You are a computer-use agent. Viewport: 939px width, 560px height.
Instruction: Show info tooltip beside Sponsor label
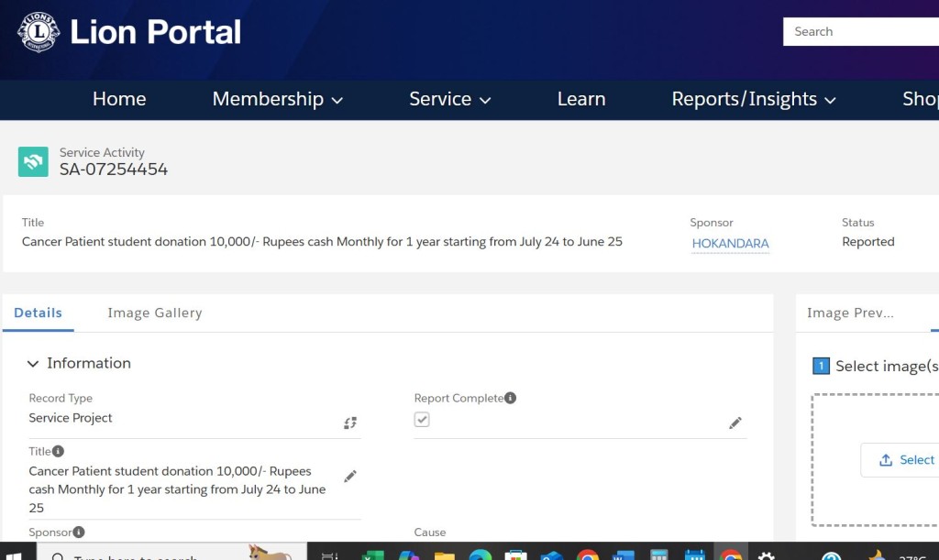click(79, 532)
